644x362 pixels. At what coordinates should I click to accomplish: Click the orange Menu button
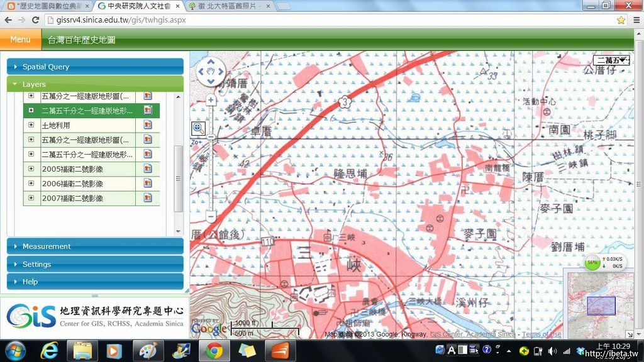(x=20, y=40)
